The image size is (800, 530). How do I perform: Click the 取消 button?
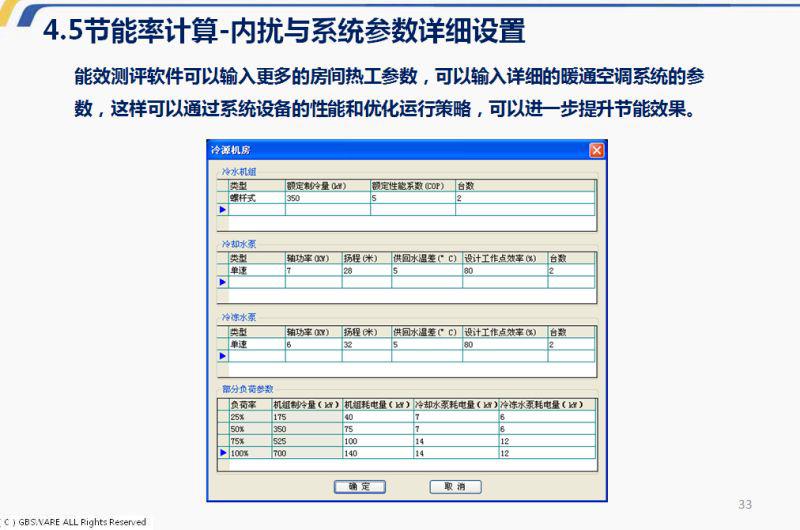coord(455,487)
